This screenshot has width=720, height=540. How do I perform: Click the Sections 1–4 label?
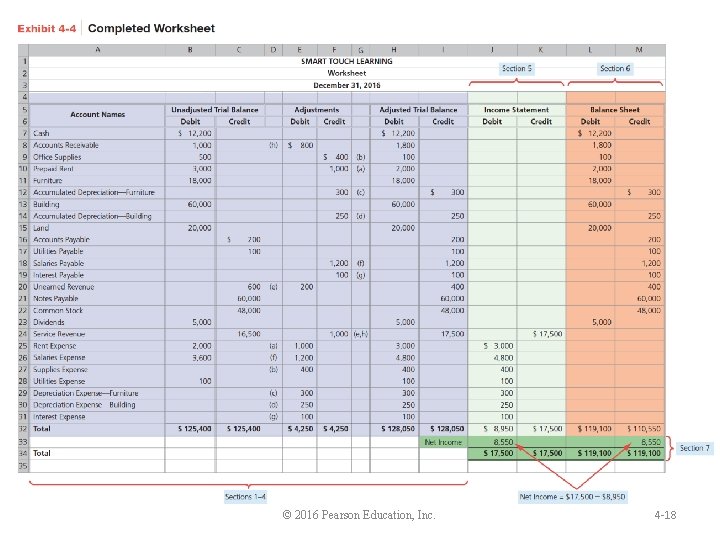[245, 496]
